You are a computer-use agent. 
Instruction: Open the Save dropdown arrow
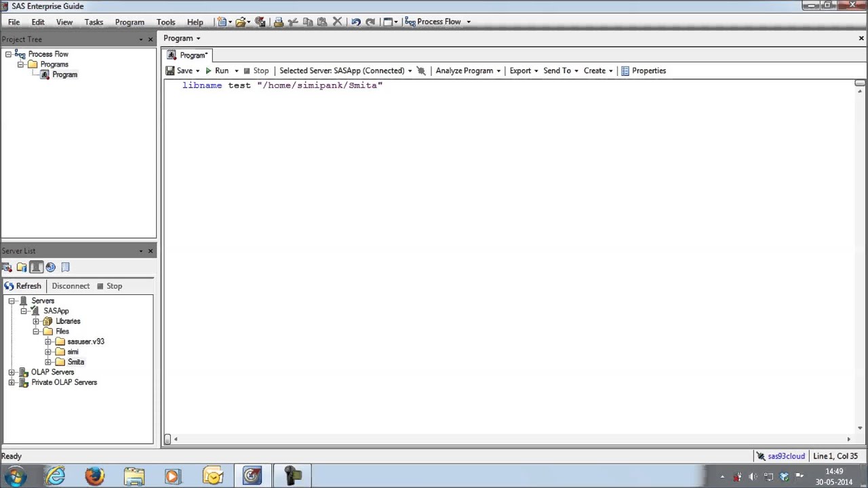[198, 70]
